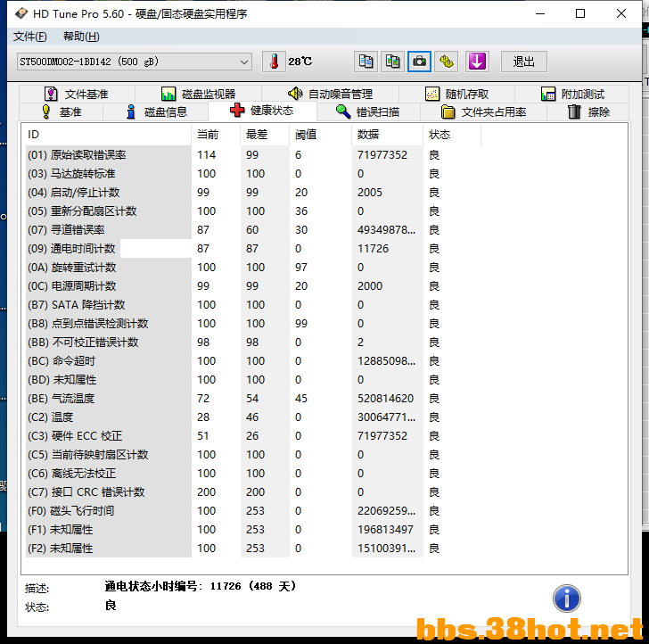Open the 帮助(H) menu
Image resolution: width=649 pixels, height=644 pixels.
tap(81, 37)
